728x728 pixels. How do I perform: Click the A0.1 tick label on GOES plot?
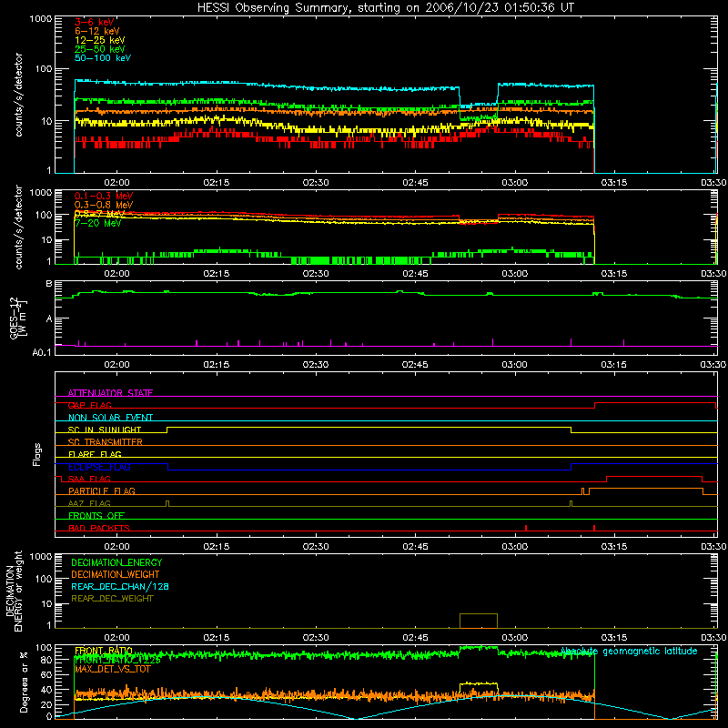[42, 353]
